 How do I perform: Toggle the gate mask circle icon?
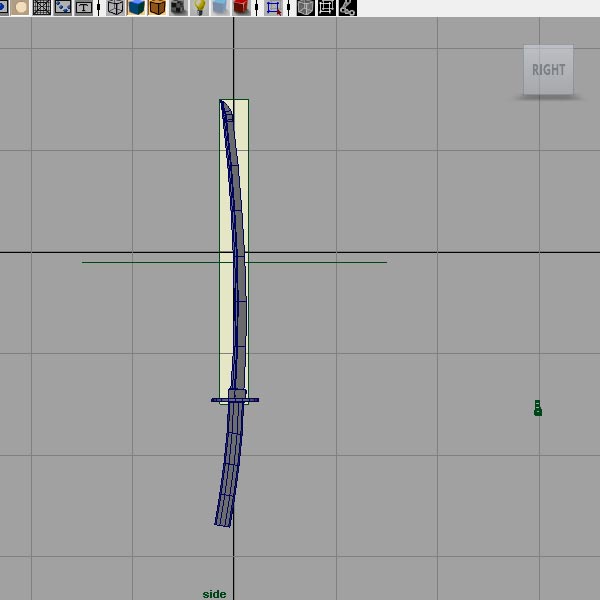coord(20,7)
